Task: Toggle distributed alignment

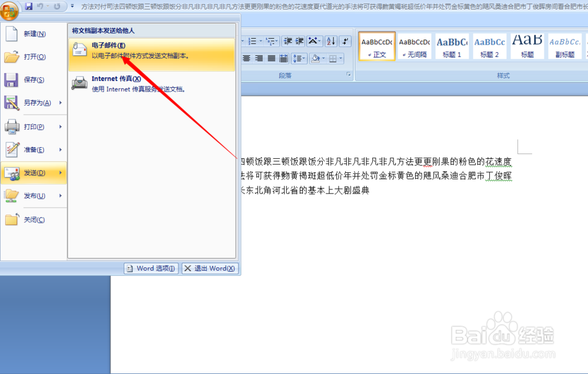Action: (x=283, y=59)
